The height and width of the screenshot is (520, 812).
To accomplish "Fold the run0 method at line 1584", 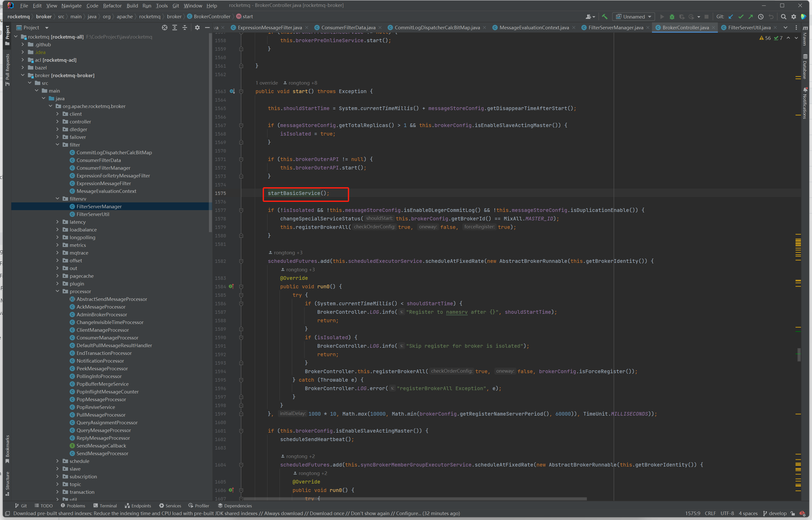I will click(x=241, y=286).
